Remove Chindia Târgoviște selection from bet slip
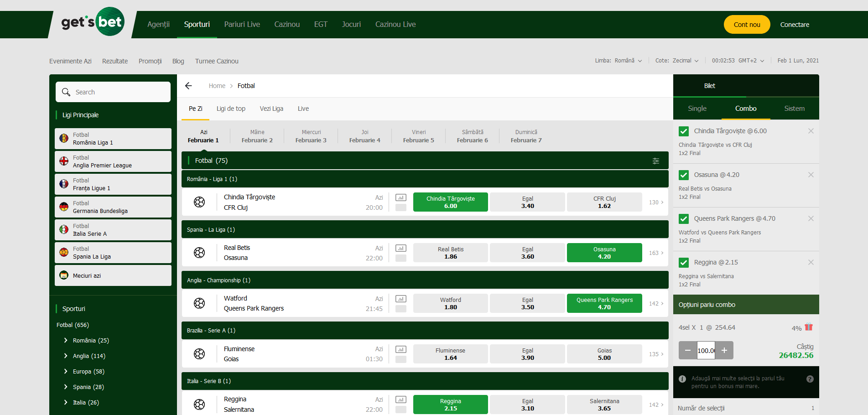Viewport: 868px width, 415px height. point(811,131)
